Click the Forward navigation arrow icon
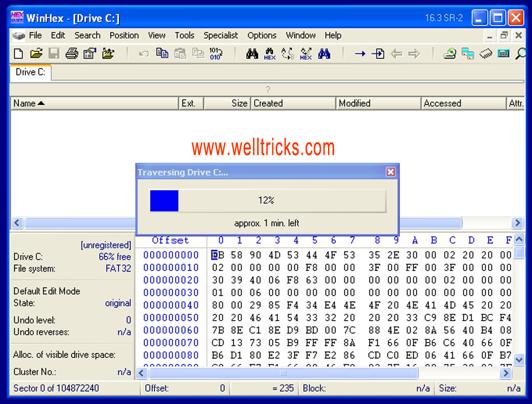The height and width of the screenshot is (404, 532). click(414, 54)
